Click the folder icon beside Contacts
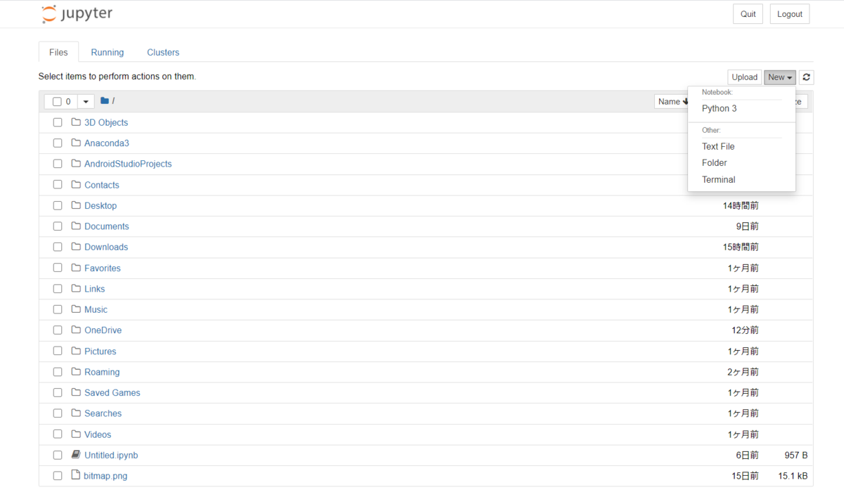844x504 pixels. pos(76,185)
